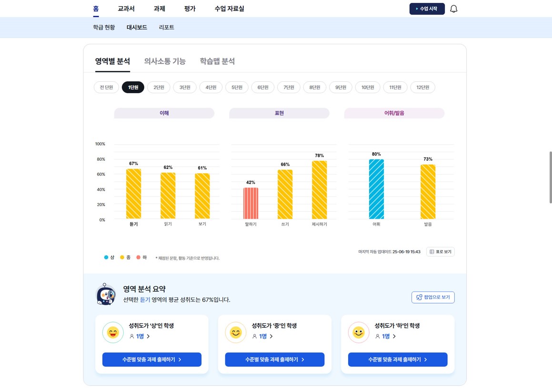
Task: Click the middle achievement smiley face icon
Action: tap(236, 332)
